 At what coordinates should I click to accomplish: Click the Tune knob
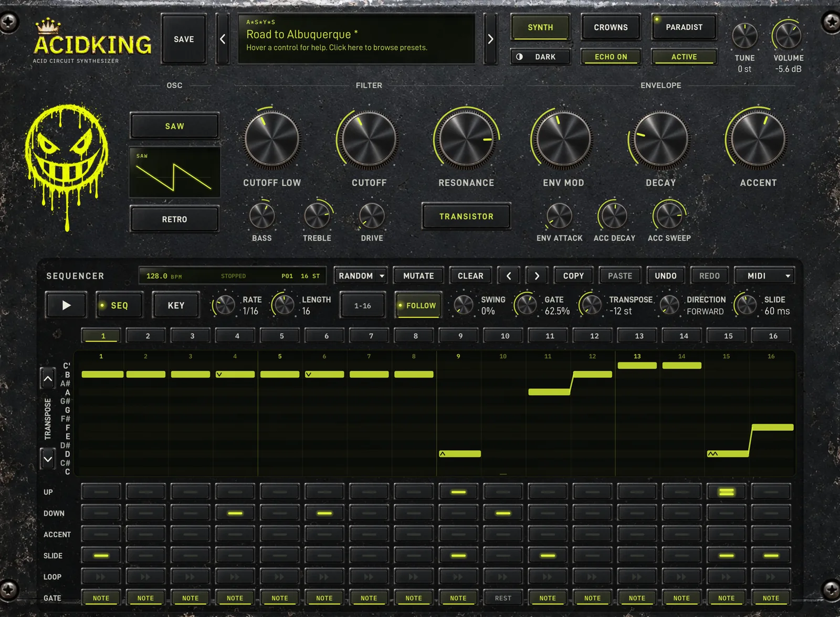[744, 36]
